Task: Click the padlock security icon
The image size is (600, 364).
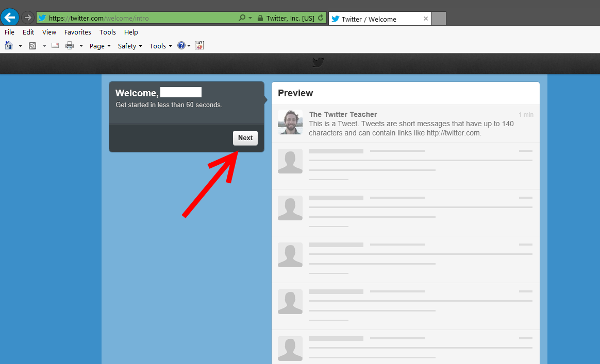Action: [260, 18]
